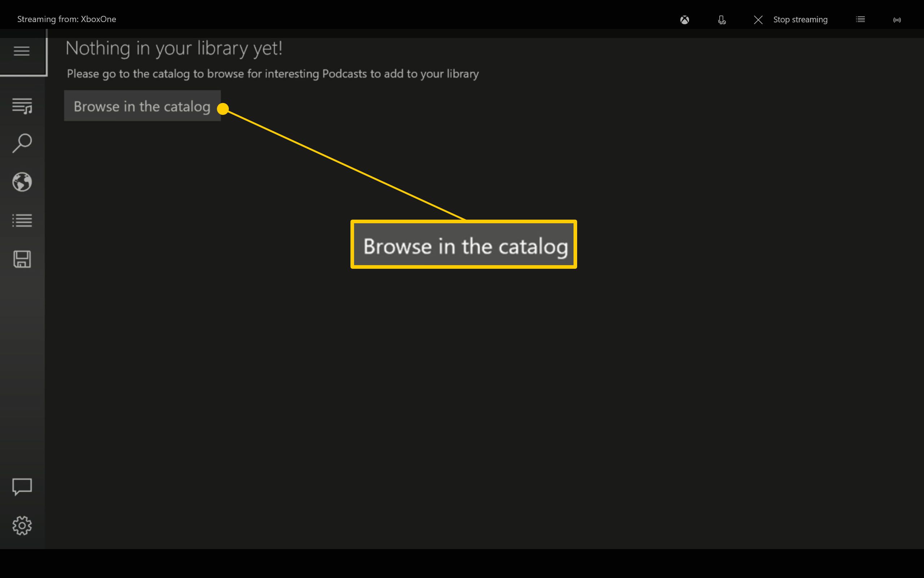Open the hamburger navigation menu
This screenshot has height=578, width=924.
(x=22, y=51)
